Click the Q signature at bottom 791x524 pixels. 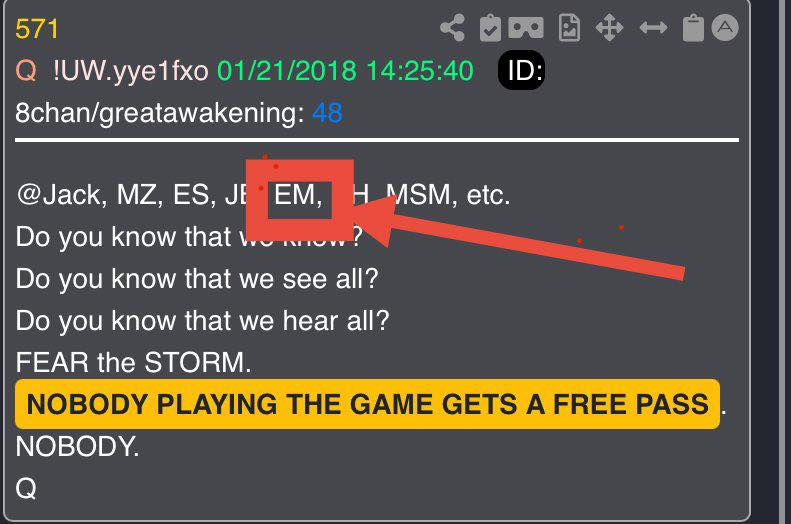(26, 488)
